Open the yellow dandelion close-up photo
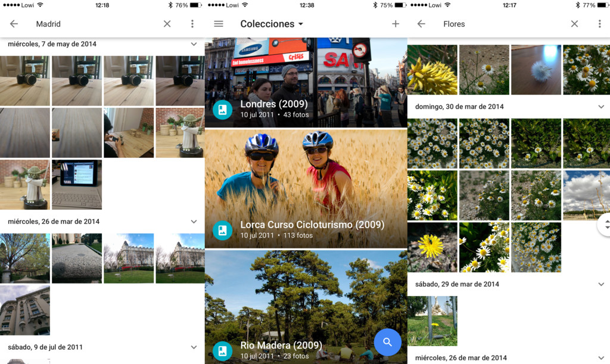Image resolution: width=610 pixels, height=364 pixels. pos(432,247)
